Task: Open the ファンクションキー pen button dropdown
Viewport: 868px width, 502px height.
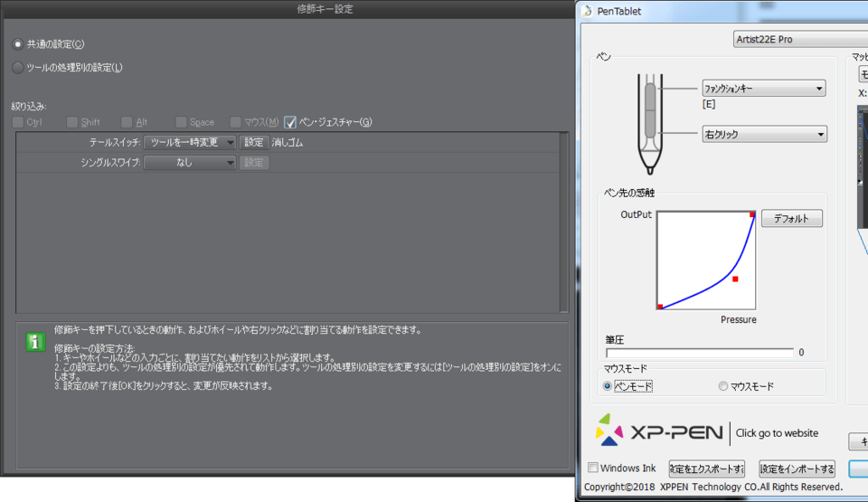Action: click(764, 89)
